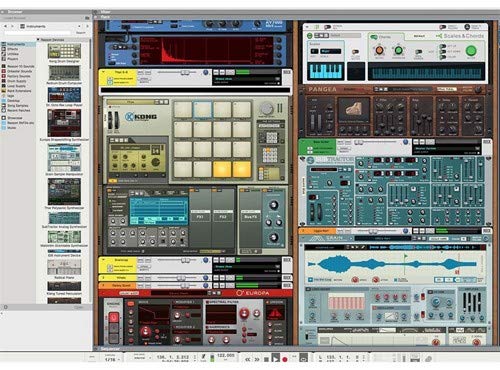Open Rack Extensions location

19,91
